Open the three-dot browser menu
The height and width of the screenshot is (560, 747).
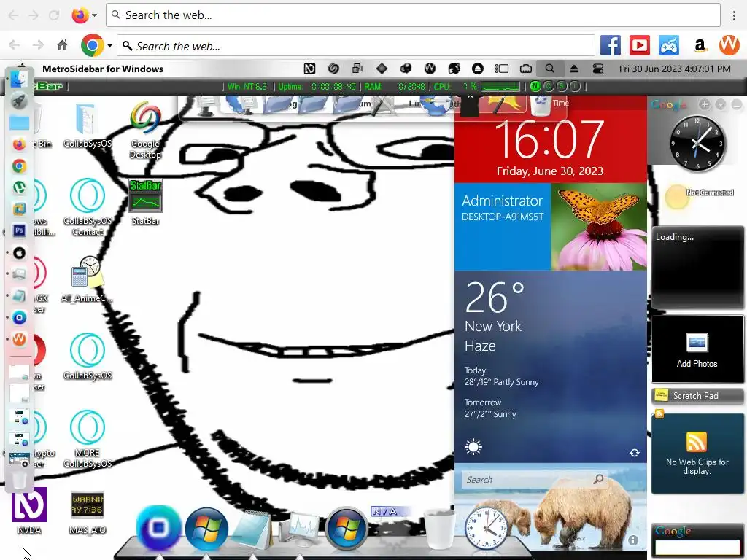734,15
